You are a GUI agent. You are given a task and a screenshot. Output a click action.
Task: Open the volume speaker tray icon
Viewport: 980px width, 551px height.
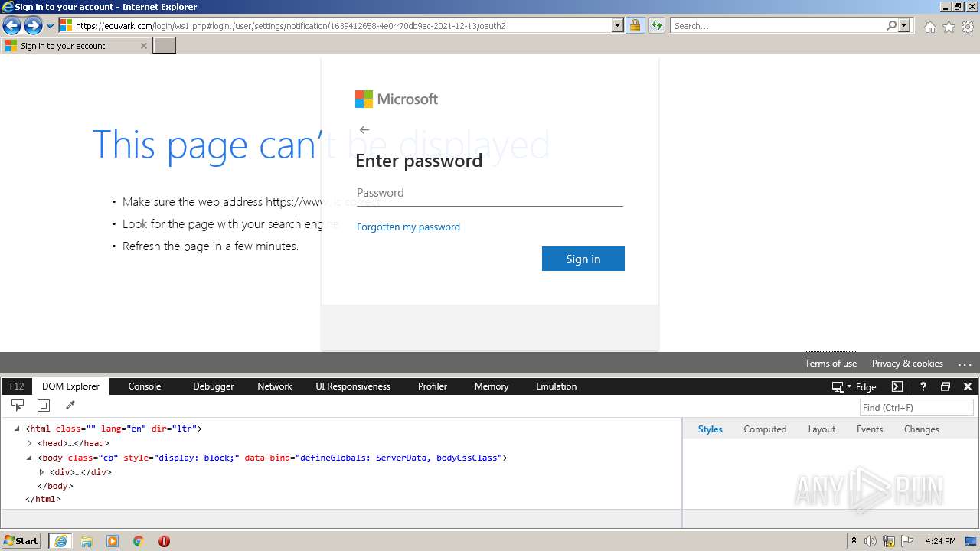(871, 541)
